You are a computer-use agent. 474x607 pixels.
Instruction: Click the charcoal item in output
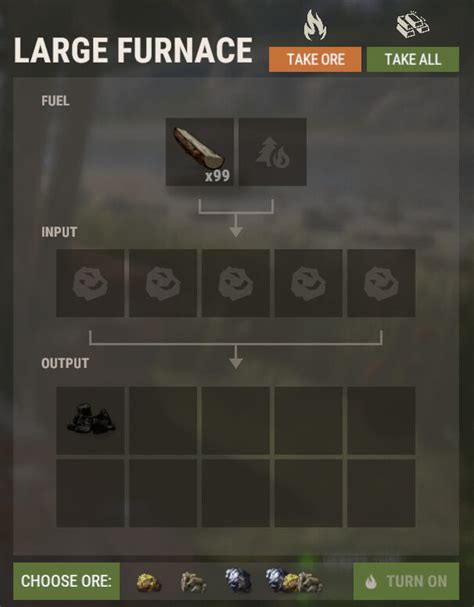90,420
